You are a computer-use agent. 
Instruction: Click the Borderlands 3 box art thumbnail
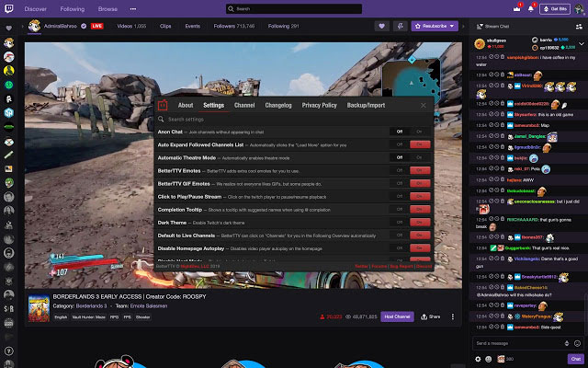(39, 308)
